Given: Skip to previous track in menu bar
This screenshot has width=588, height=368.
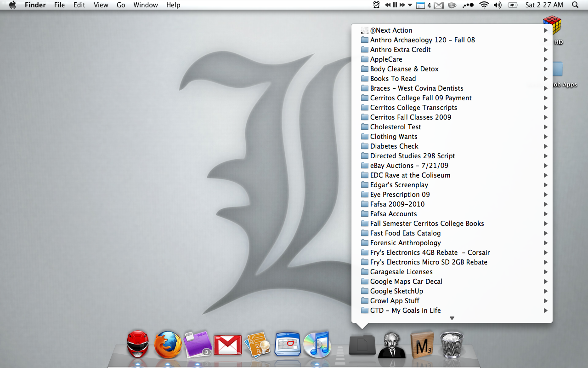Looking at the screenshot, I should (388, 5).
